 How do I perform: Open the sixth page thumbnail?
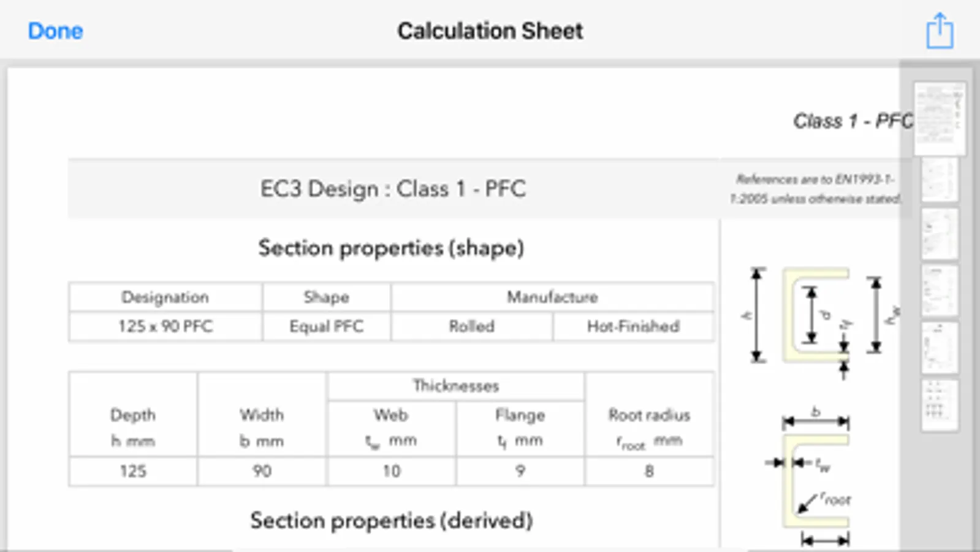coord(939,404)
